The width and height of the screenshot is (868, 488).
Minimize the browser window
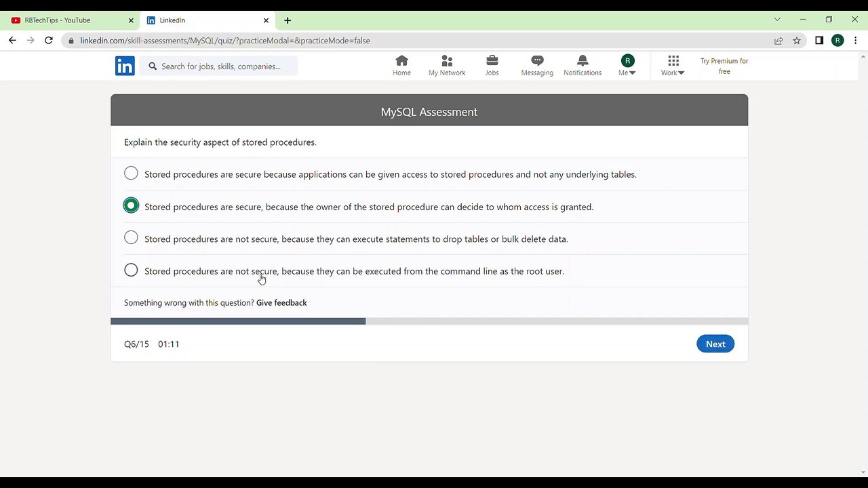point(803,20)
